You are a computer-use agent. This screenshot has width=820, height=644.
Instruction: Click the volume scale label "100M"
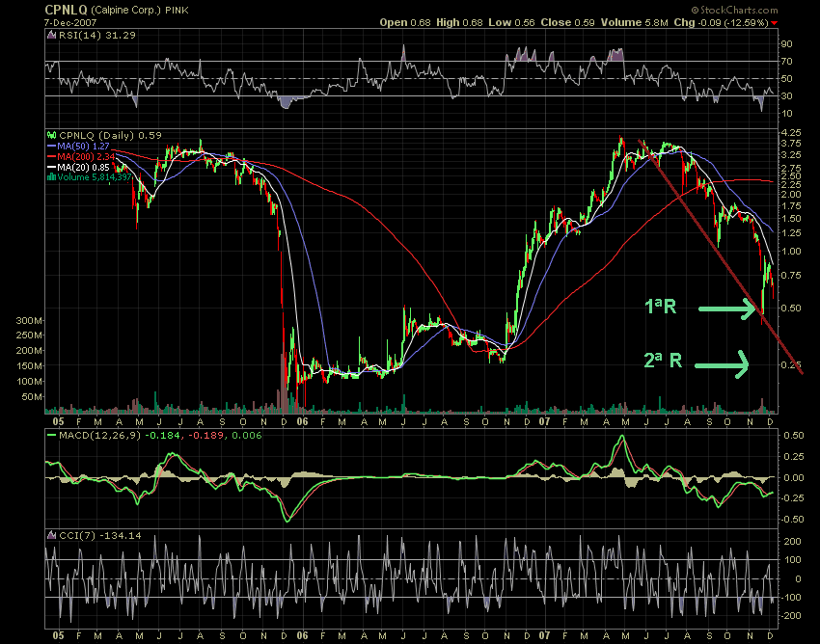[29, 381]
